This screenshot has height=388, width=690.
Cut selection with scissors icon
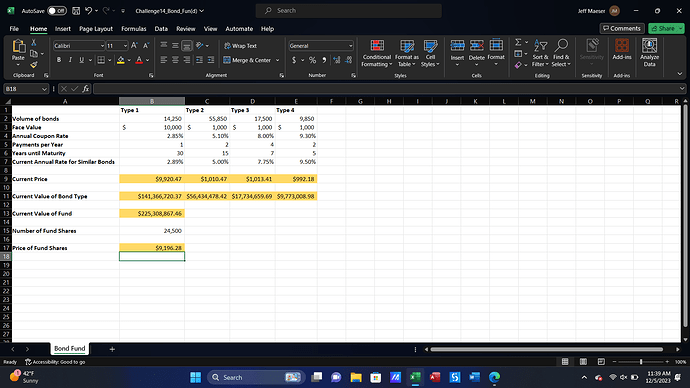[33, 43]
